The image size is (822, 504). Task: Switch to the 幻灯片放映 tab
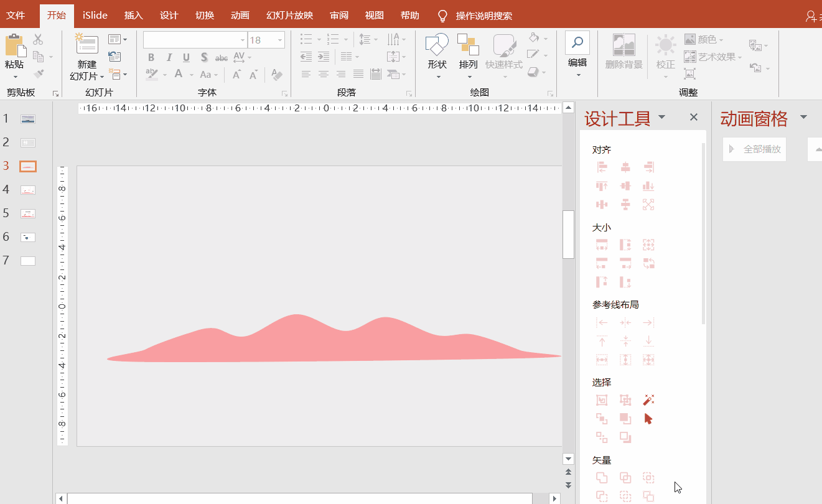click(289, 16)
